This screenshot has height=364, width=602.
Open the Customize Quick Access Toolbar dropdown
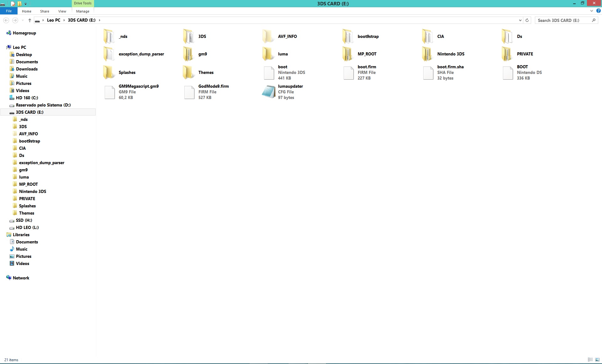point(25,4)
